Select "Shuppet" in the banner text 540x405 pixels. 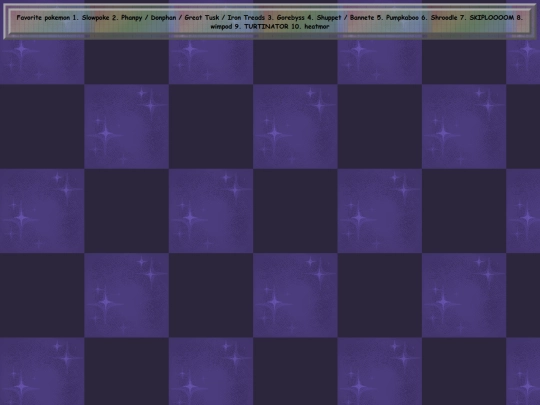[x=329, y=18]
